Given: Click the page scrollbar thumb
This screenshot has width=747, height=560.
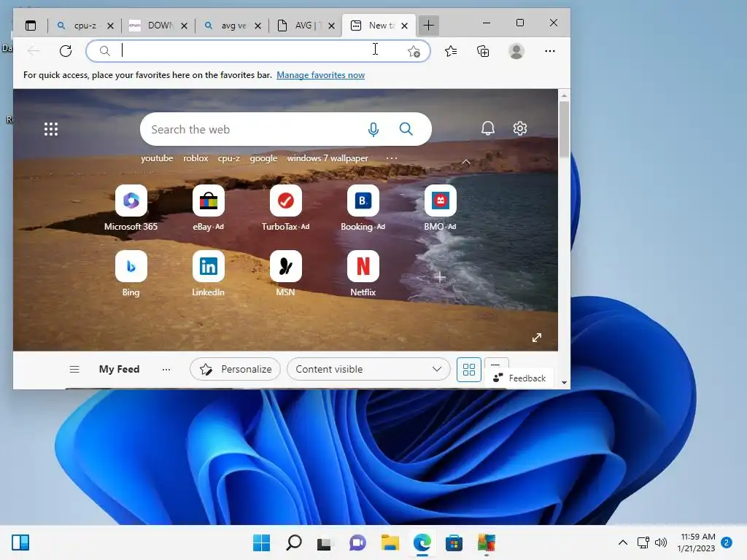Looking at the screenshot, I should point(564,130).
